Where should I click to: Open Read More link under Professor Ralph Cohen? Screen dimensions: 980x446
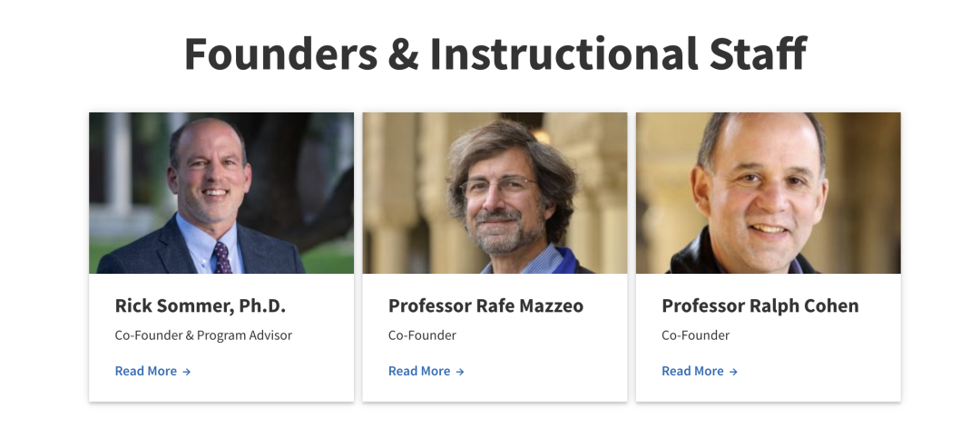point(692,371)
